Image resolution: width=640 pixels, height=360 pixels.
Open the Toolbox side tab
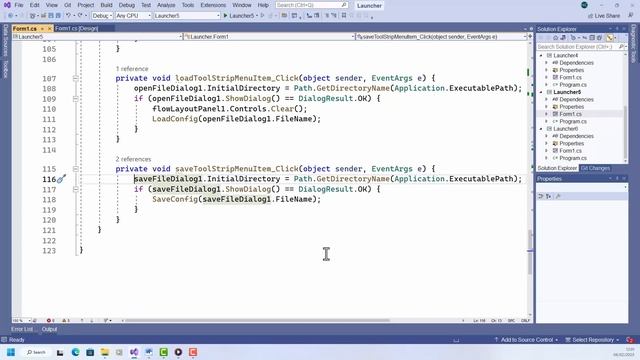tap(6, 69)
